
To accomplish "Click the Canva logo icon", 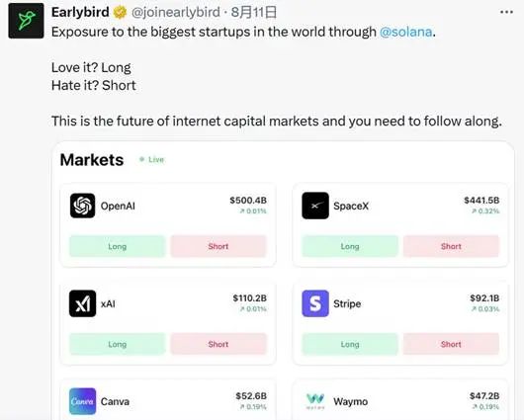I will coord(82,401).
